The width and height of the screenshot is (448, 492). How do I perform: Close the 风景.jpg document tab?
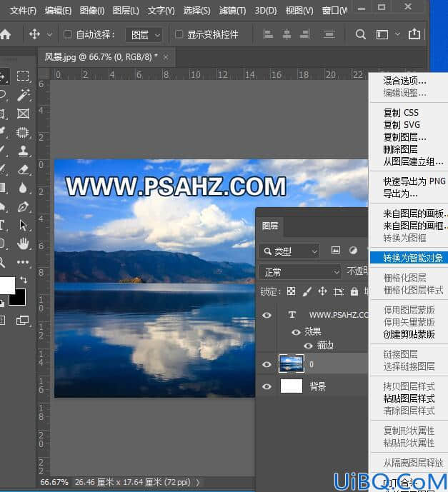(166, 57)
